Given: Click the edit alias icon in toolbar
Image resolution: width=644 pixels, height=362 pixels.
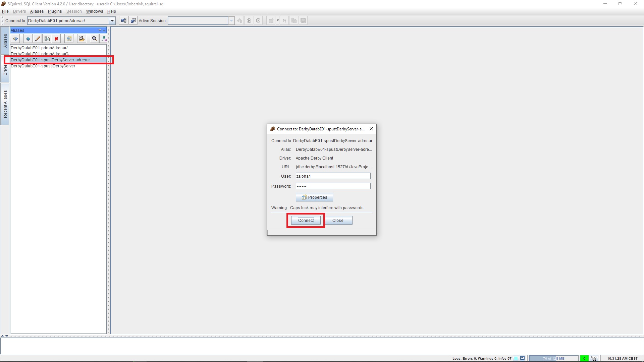Looking at the screenshot, I should 38,39.
